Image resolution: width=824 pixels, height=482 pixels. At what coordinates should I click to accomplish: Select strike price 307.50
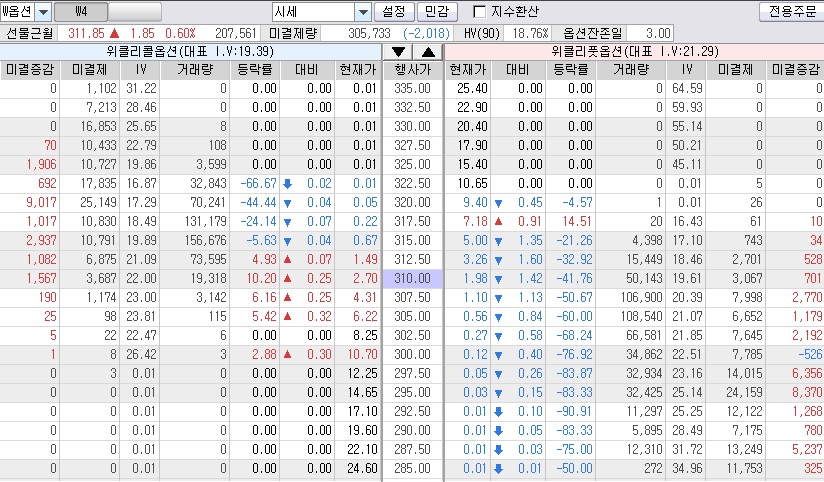coord(413,297)
